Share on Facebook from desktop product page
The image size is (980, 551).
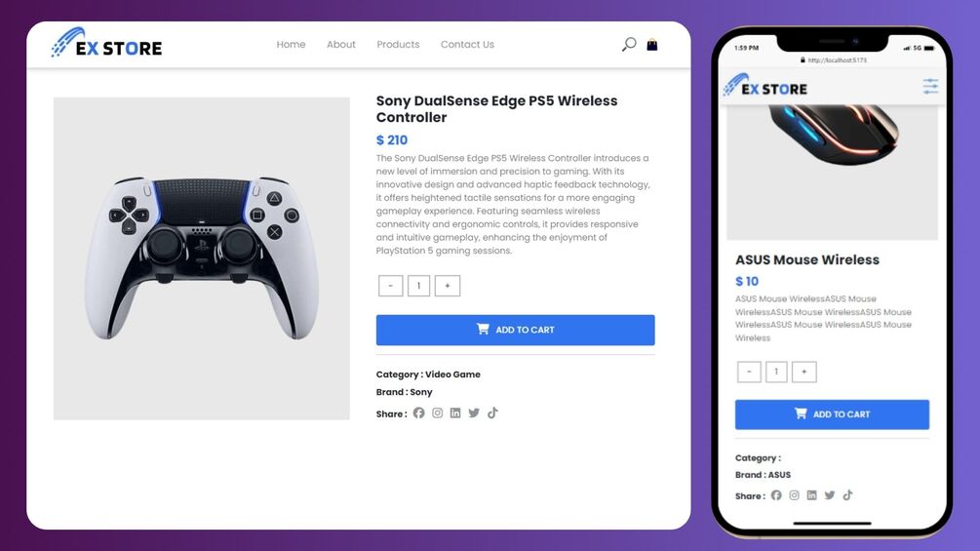[418, 413]
